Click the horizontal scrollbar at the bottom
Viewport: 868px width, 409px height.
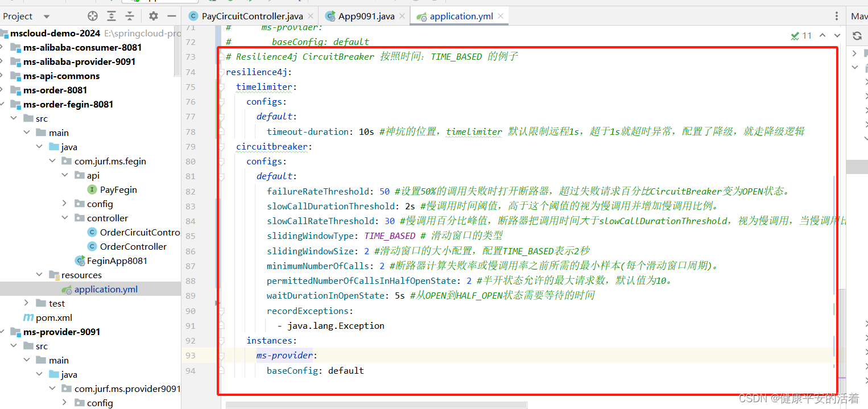[x=375, y=405]
